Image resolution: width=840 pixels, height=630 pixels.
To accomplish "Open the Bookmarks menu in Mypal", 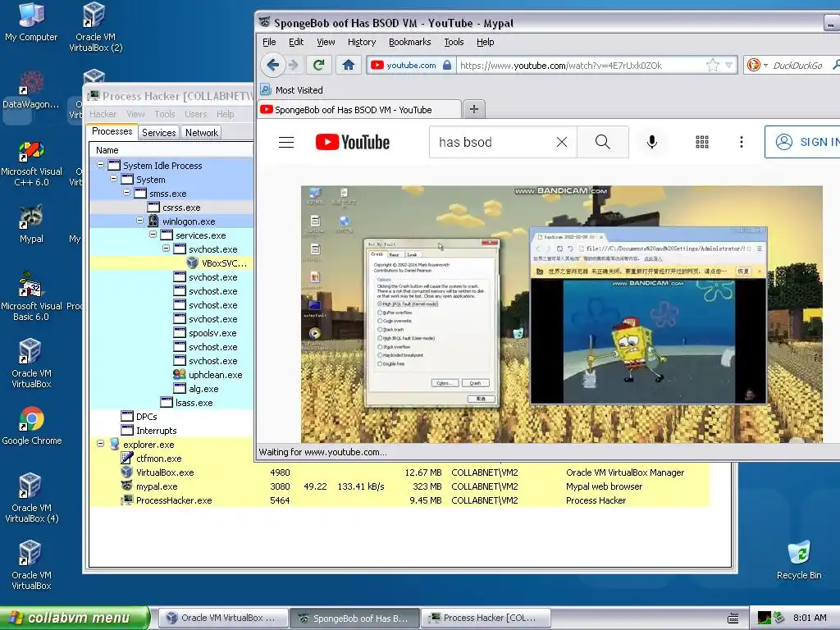I will [410, 42].
